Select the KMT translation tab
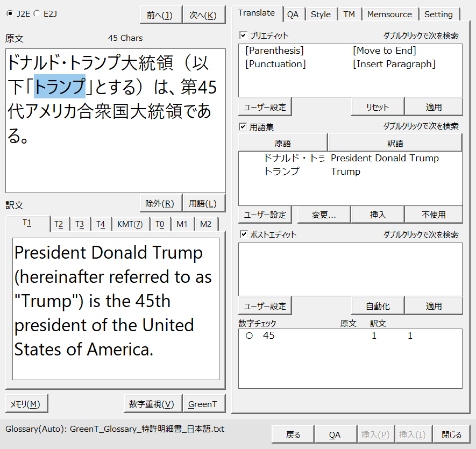476x449 pixels. pos(130,224)
